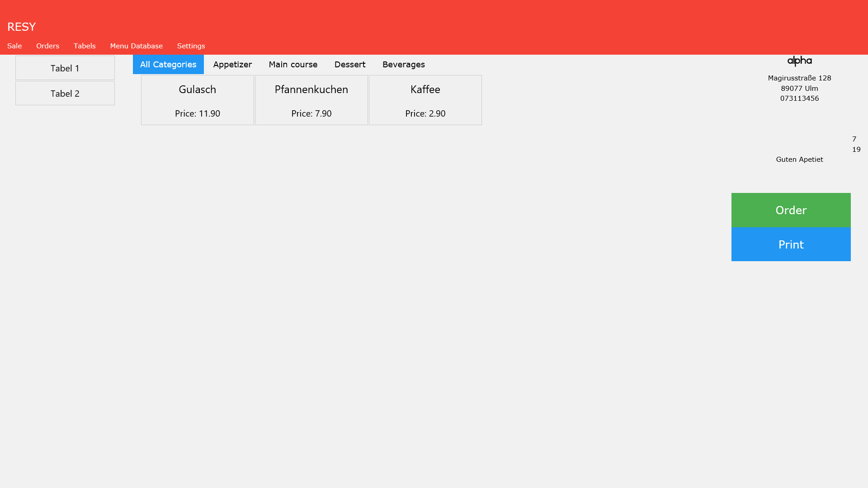
Task: Filter by Appetizer category
Action: tap(232, 65)
